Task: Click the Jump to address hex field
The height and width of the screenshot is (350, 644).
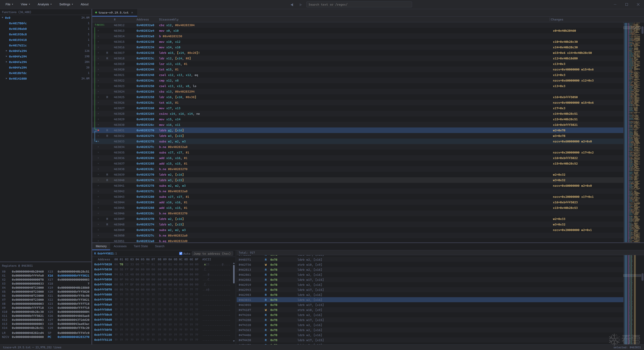Action: point(212,254)
